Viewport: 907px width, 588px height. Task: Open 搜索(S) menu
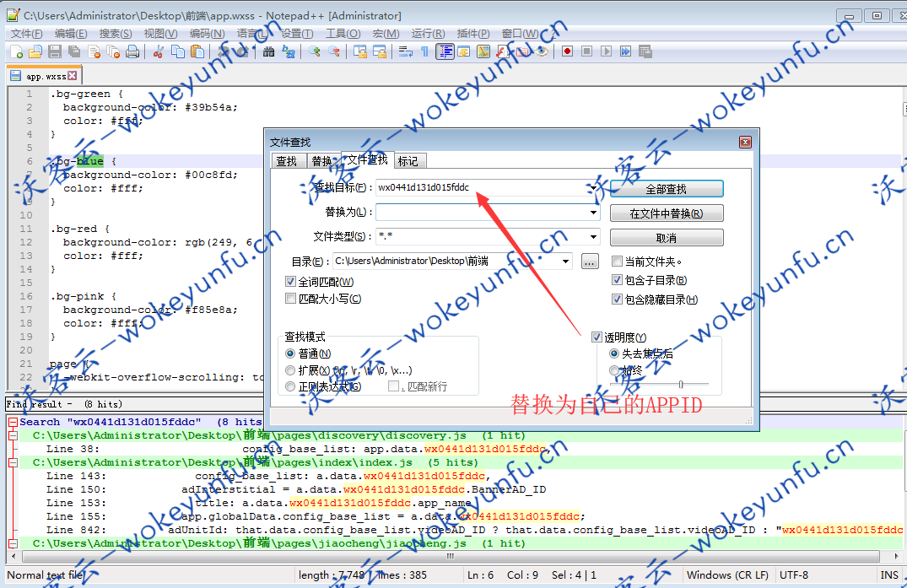point(115,34)
